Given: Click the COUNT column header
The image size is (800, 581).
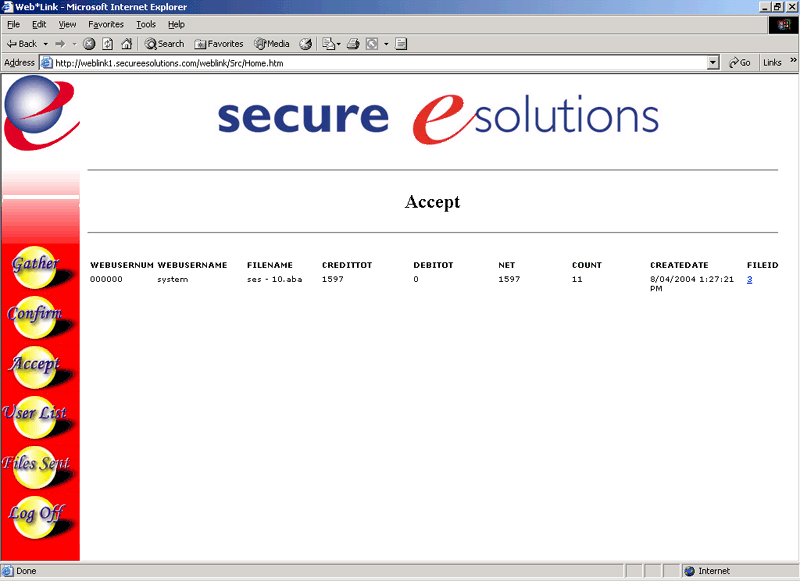Looking at the screenshot, I should pos(587,265).
